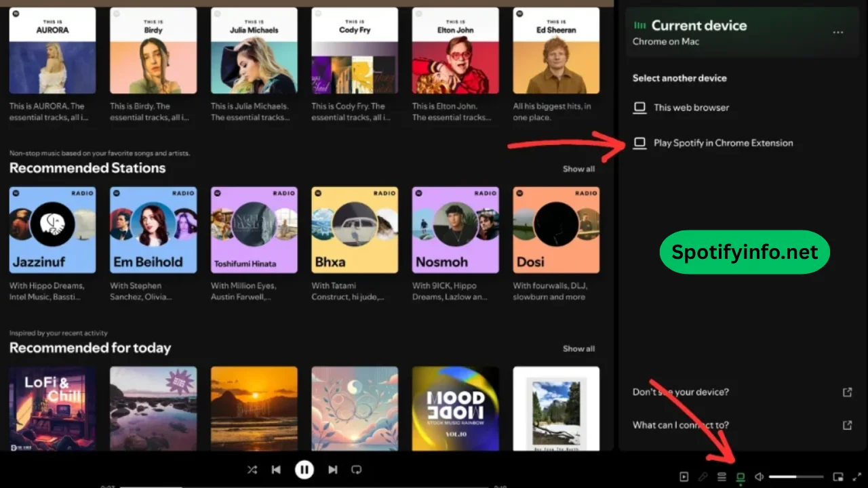Switch to full screen with the expand icon
The image size is (868, 488).
click(857, 477)
